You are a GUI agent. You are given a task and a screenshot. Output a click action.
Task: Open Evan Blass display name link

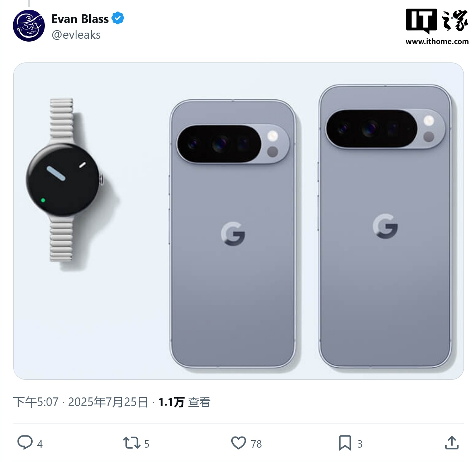click(80, 19)
